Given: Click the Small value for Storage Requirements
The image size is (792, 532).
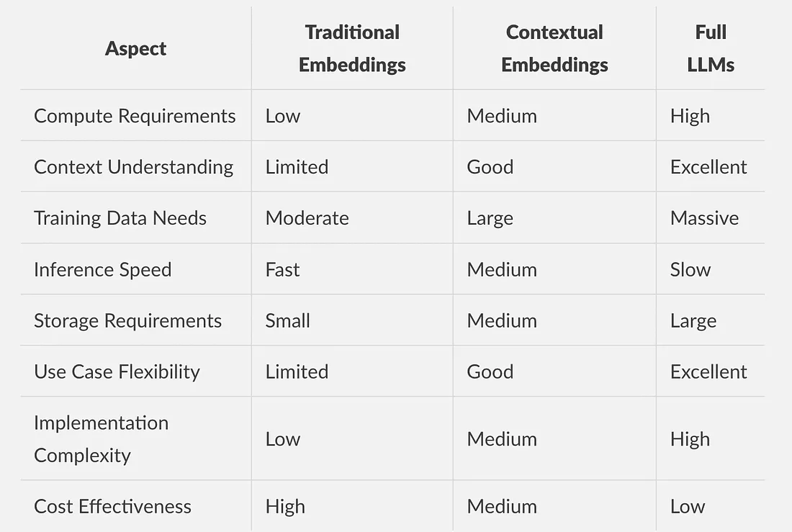Looking at the screenshot, I should (288, 321).
